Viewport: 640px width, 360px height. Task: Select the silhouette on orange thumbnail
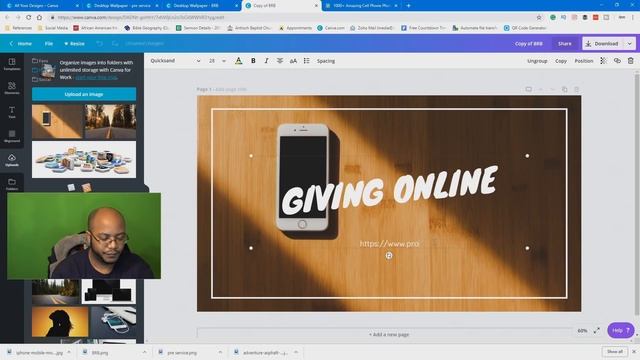(60, 322)
